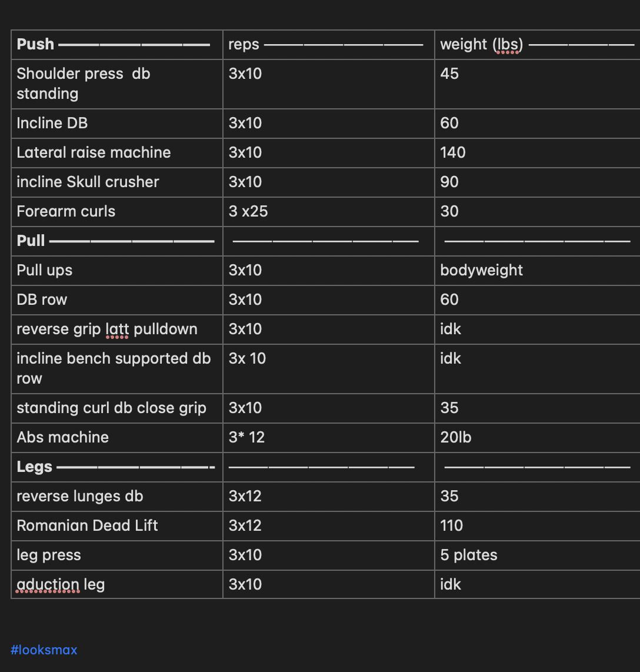Select the Pull section header cell
This screenshot has width=640, height=672.
pos(117,241)
